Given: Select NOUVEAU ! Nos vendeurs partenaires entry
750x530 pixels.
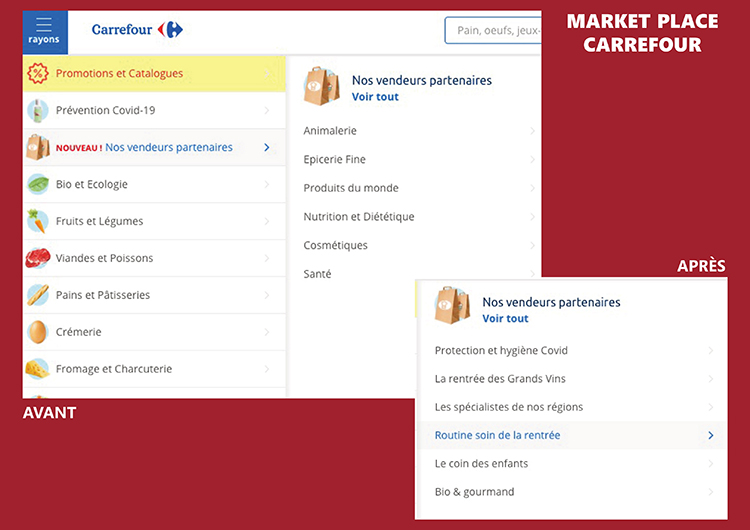Looking at the screenshot, I should click(x=154, y=147).
